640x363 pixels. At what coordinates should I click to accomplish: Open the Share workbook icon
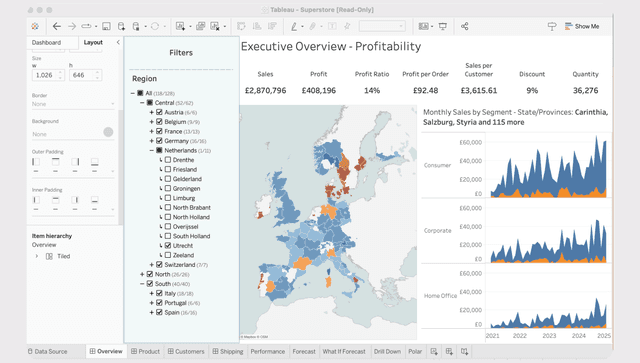pyautogui.click(x=464, y=26)
